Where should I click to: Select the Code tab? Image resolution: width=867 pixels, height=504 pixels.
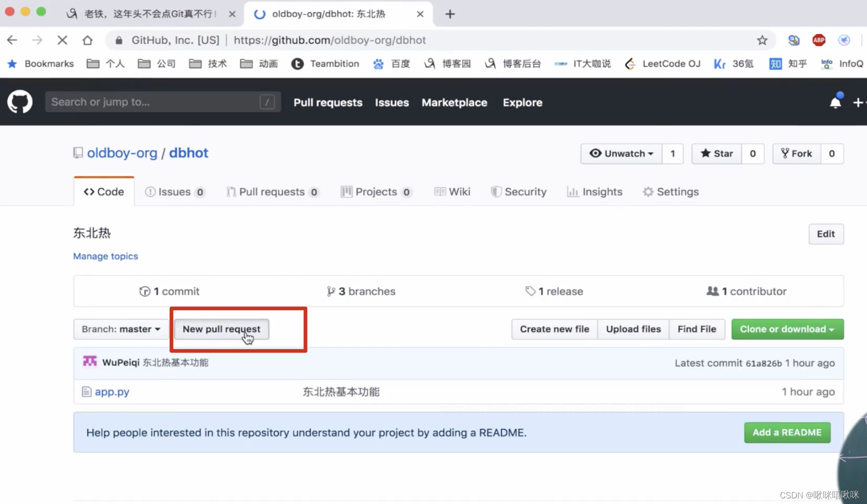click(104, 192)
